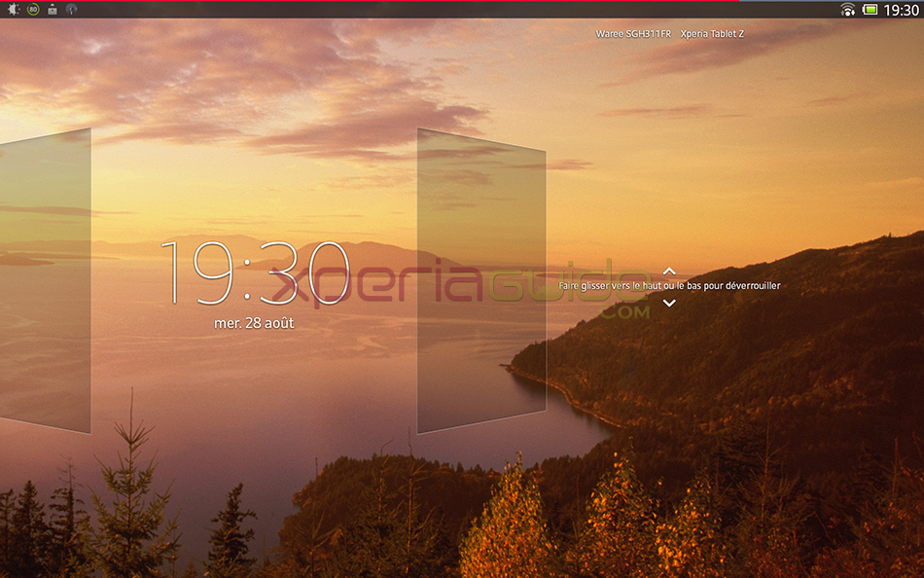
Task: Tap the translucent panel at left edge
Action: (46, 281)
